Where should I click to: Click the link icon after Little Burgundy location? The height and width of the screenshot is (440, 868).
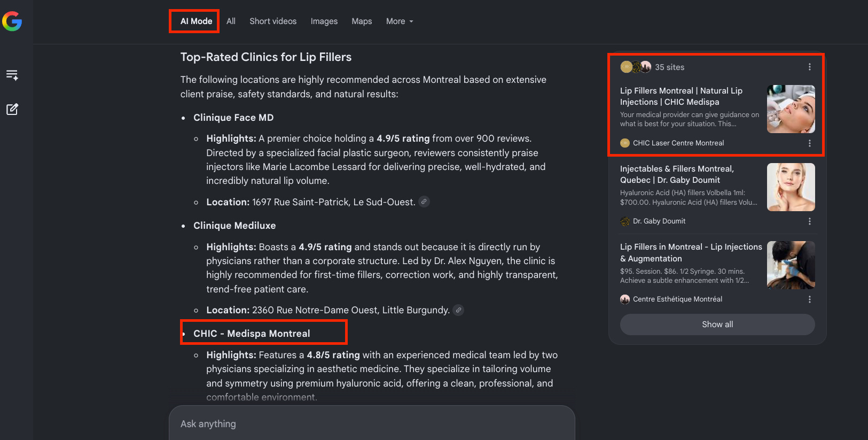pyautogui.click(x=458, y=310)
